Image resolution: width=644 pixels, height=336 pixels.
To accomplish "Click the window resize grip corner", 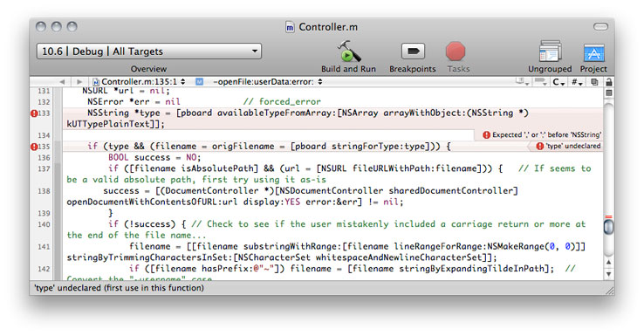I will tap(609, 290).
